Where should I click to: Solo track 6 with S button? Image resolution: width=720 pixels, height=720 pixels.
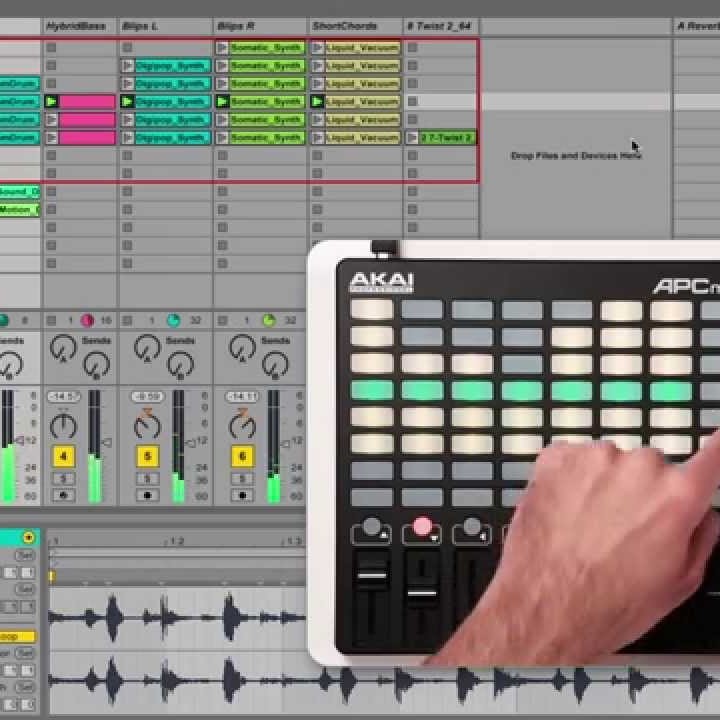(242, 479)
